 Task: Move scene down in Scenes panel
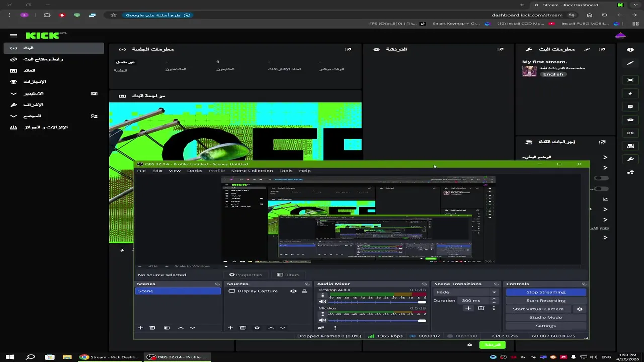(x=192, y=328)
